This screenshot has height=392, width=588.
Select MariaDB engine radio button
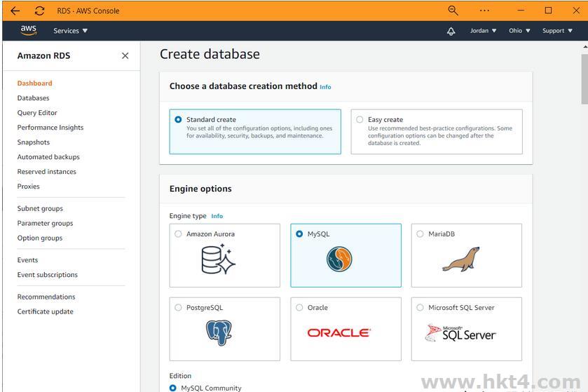pos(420,234)
